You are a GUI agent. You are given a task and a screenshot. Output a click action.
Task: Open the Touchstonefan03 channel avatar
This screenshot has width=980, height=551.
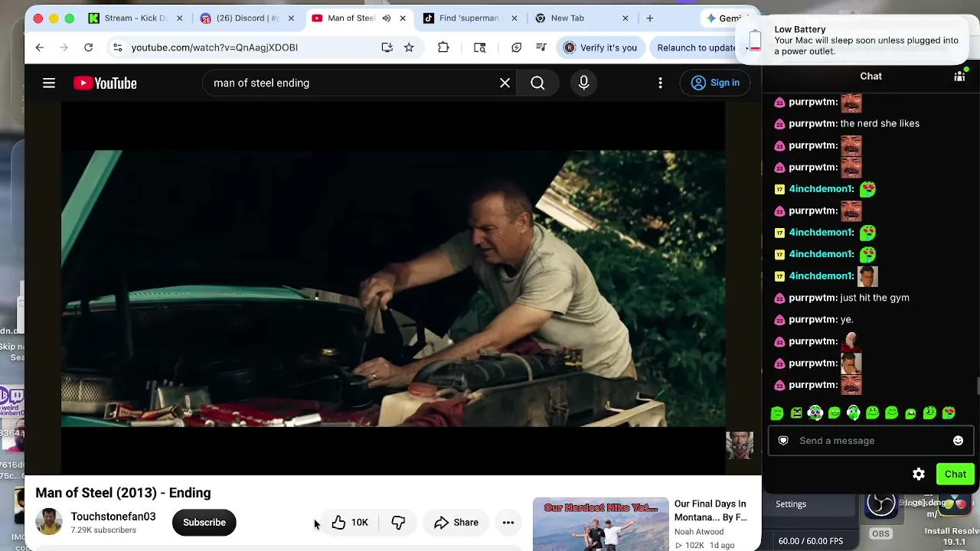point(49,522)
